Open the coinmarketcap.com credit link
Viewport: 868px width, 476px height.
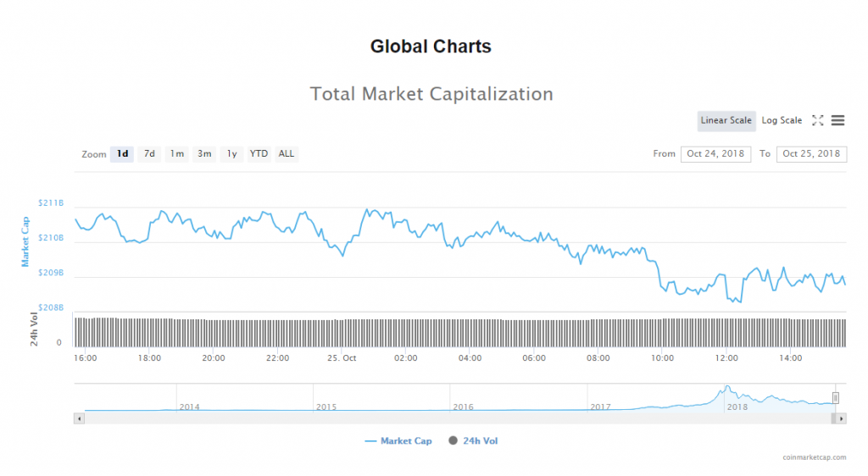(x=814, y=457)
